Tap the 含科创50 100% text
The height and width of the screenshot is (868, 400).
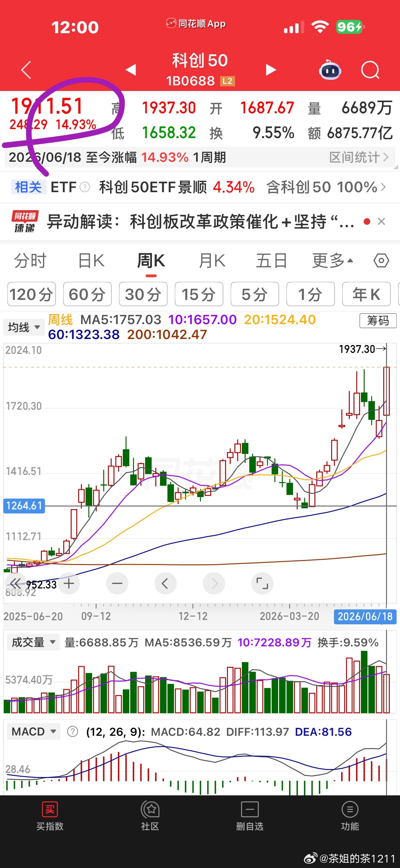click(x=322, y=187)
